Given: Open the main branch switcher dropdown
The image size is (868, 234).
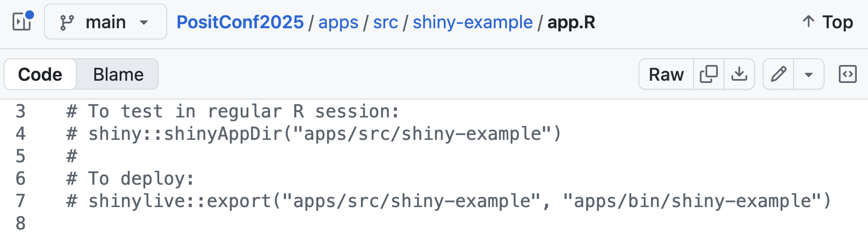Looking at the screenshot, I should 105,22.
